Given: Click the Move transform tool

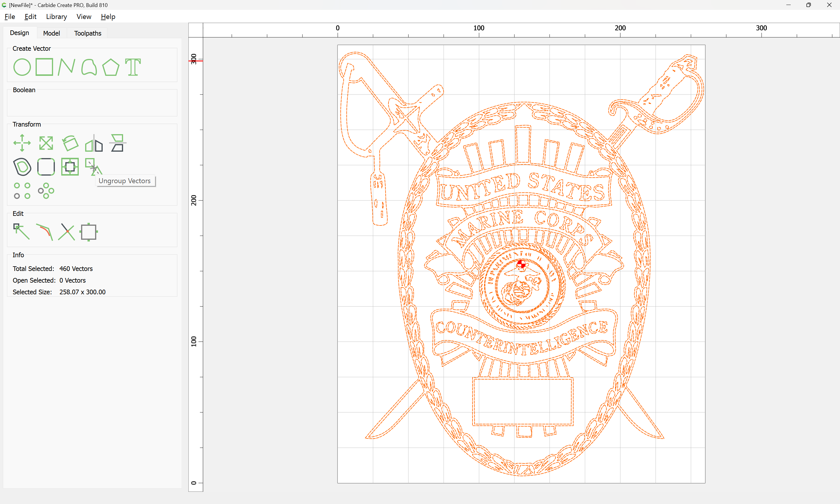Looking at the screenshot, I should coord(22,143).
